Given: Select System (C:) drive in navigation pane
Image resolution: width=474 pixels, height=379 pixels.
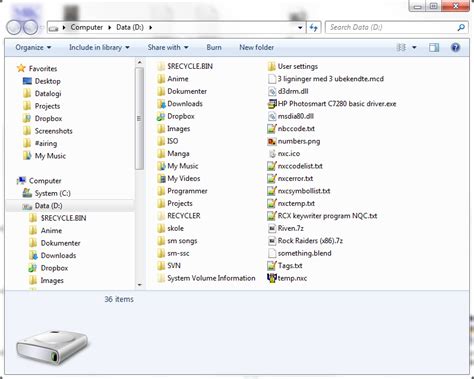Looking at the screenshot, I should [52, 193].
